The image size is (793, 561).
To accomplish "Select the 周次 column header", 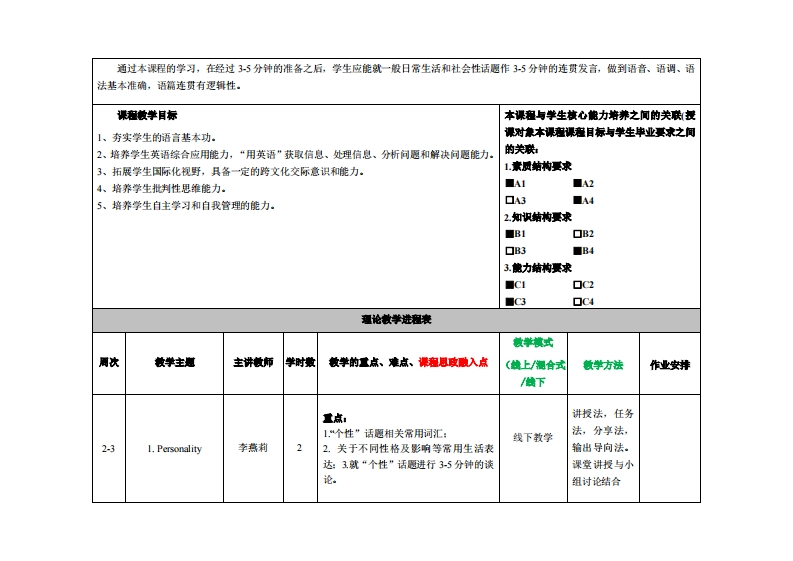I will [x=108, y=362].
